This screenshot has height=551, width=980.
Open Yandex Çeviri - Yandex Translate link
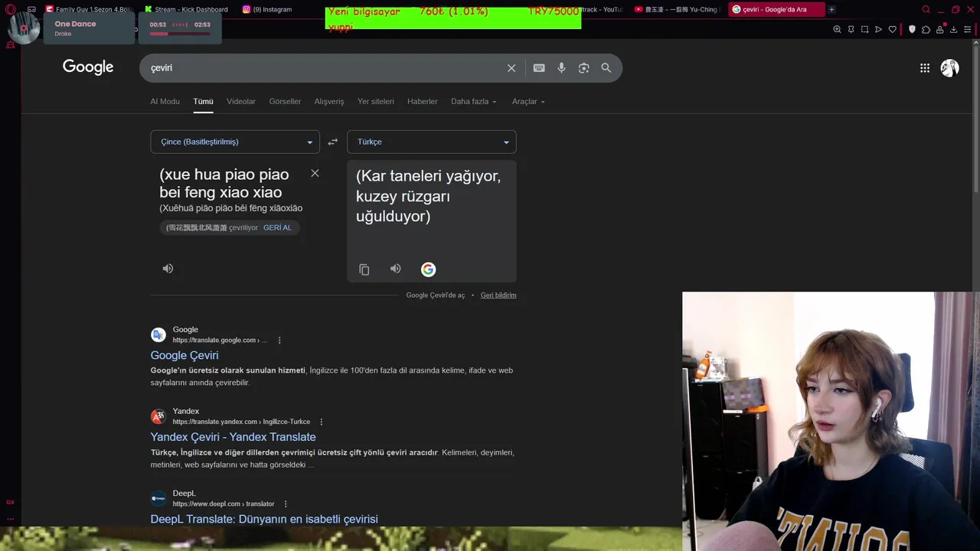[x=233, y=437]
